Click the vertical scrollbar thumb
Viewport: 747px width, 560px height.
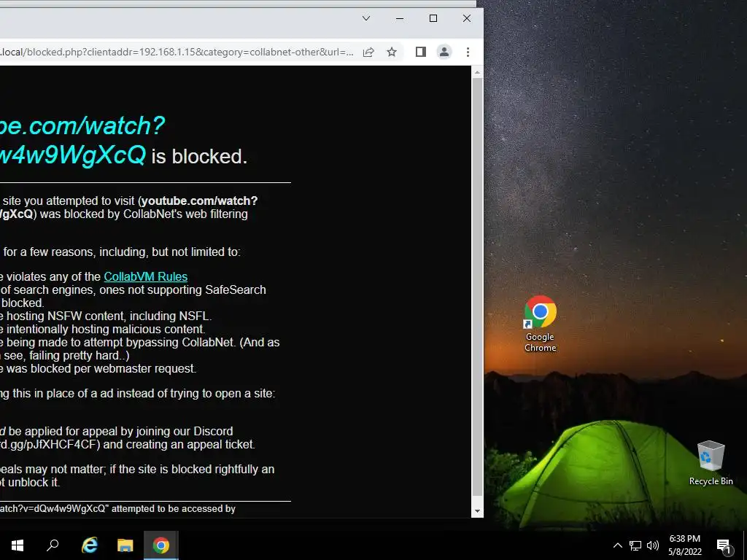[477, 287]
